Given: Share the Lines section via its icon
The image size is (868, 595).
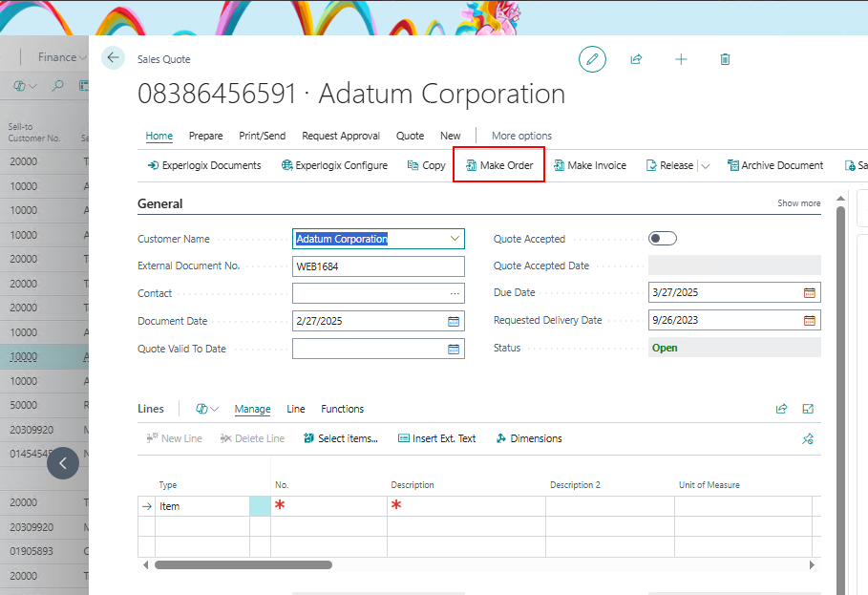Looking at the screenshot, I should click(x=782, y=409).
